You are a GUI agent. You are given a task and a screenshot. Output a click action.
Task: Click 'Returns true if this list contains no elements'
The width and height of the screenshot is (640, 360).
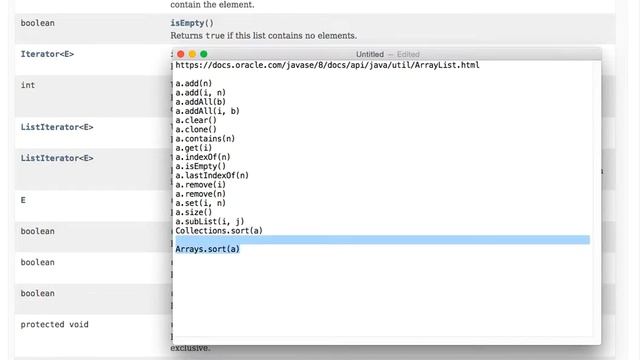pyautogui.click(x=264, y=36)
